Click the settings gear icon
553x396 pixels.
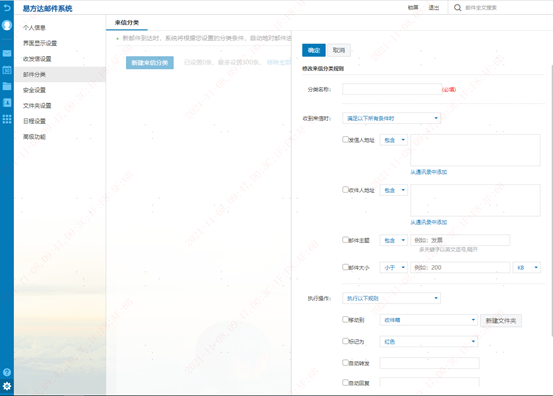point(7,386)
